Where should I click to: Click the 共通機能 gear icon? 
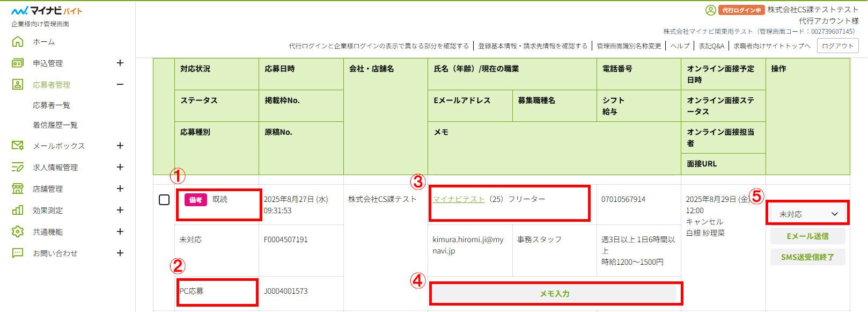pos(18,231)
